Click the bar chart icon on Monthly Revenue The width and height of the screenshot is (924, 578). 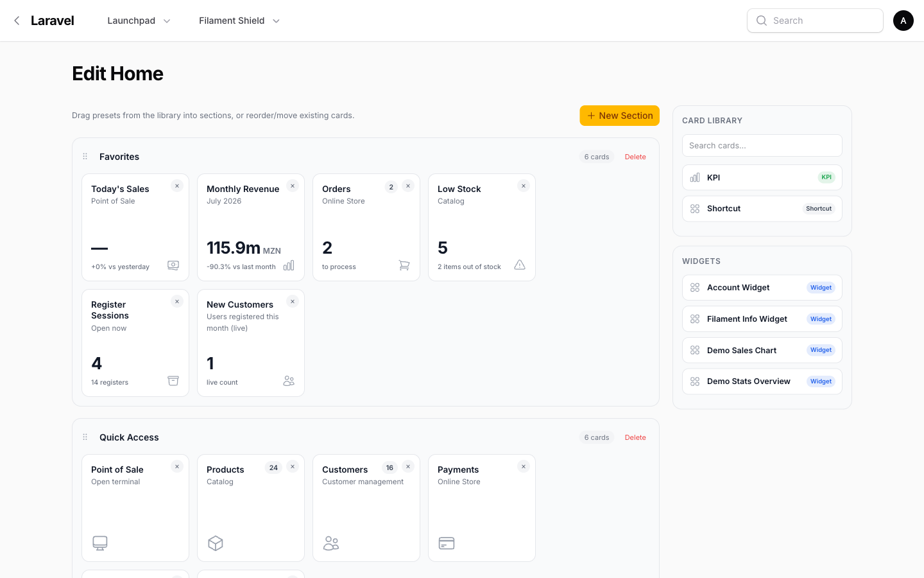[x=289, y=265]
